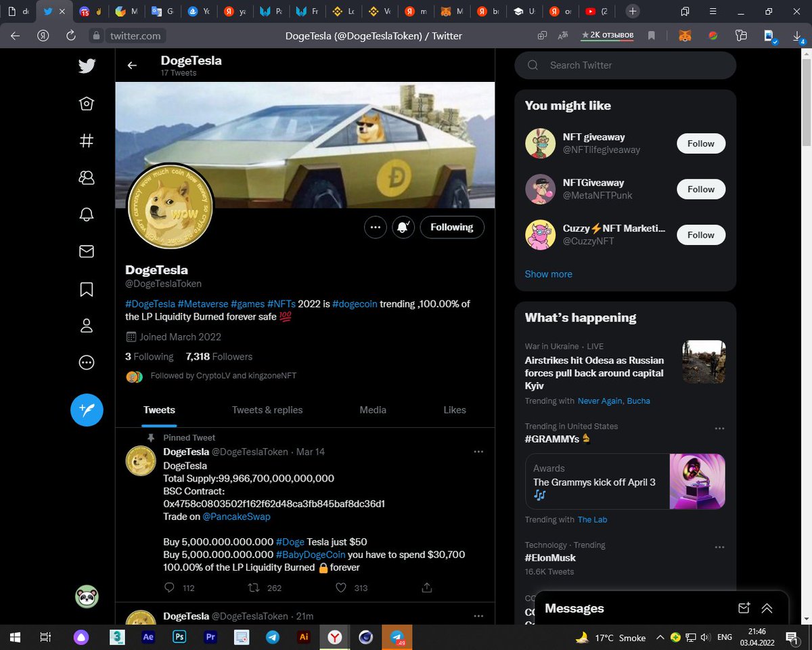The height and width of the screenshot is (650, 812).
Task: Open Notifications bell in left sidebar
Action: point(87,215)
